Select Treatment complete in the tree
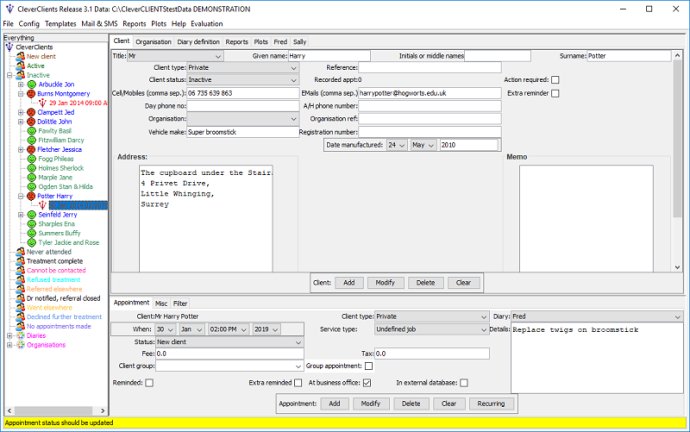The width and height of the screenshot is (690, 432). pyautogui.click(x=55, y=261)
